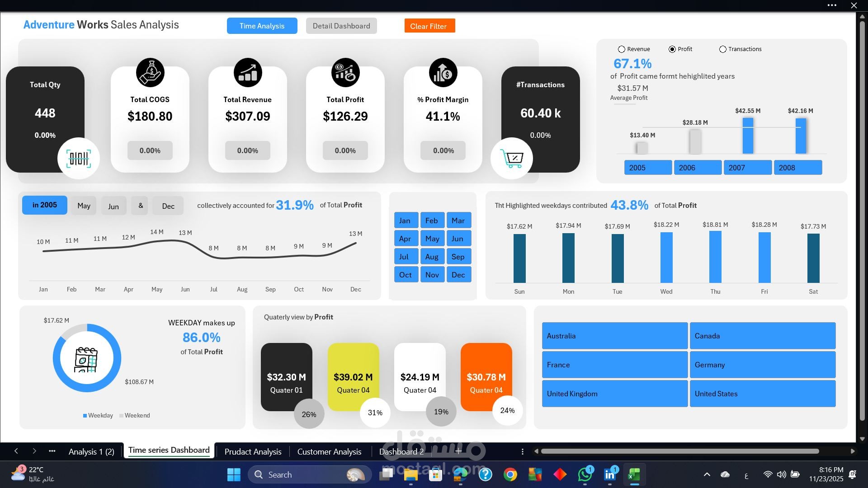Select the Revenue radio button
This screenshot has height=488, width=868.
point(622,49)
